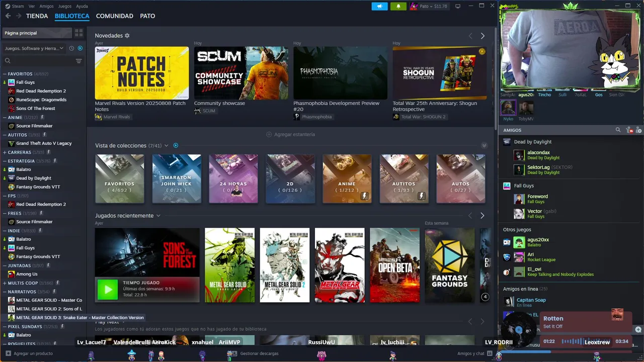
Task: Sort library by recent activity clock icon
Action: pyautogui.click(x=71, y=48)
